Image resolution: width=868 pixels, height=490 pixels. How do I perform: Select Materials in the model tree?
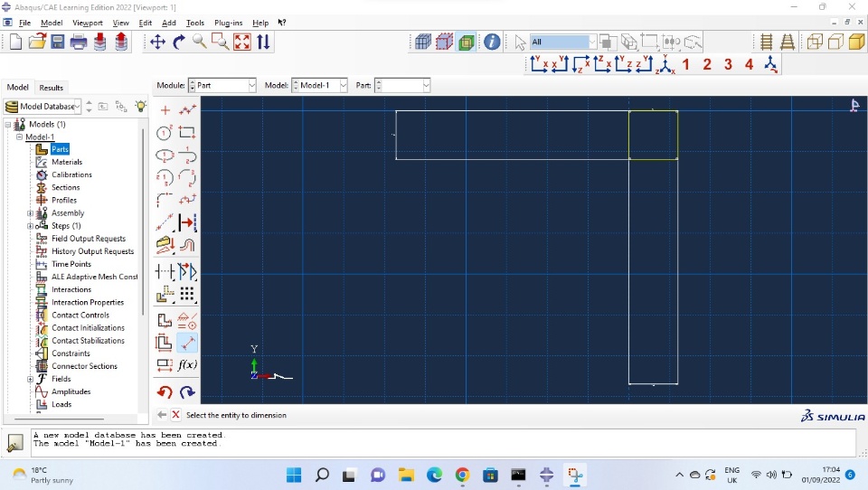(66, 162)
